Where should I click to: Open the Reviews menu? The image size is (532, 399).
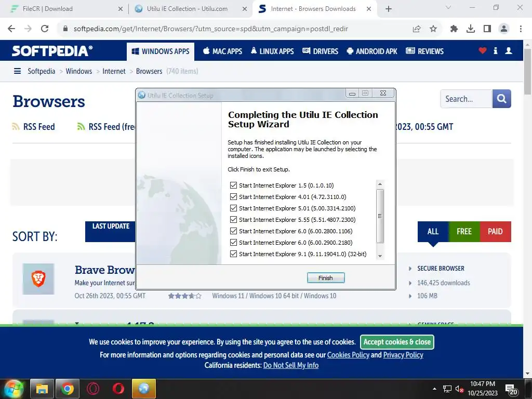pos(425,51)
